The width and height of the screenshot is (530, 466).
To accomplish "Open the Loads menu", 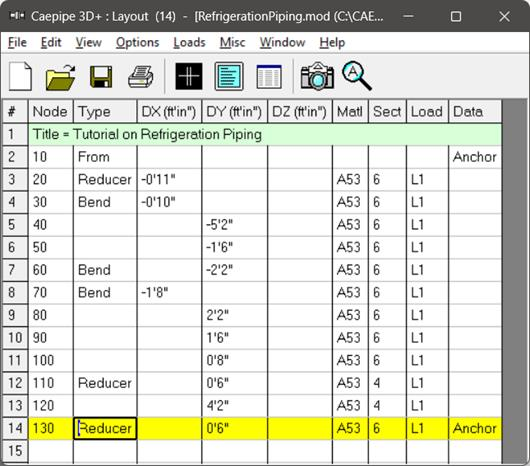I will coord(189,43).
